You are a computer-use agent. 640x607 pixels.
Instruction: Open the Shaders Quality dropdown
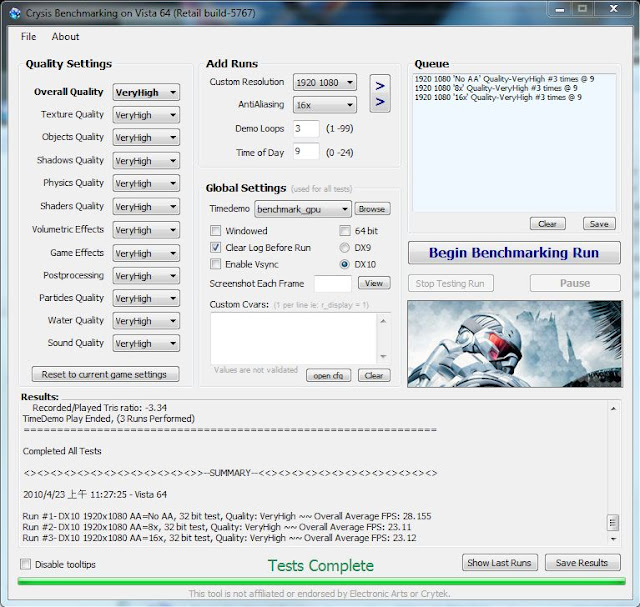pos(146,206)
